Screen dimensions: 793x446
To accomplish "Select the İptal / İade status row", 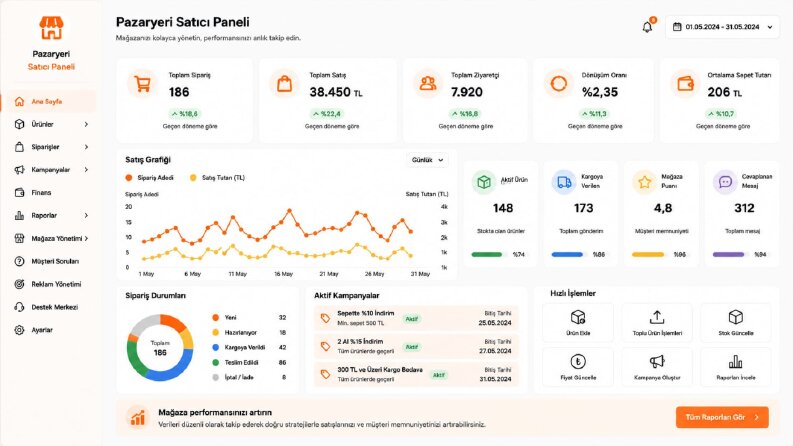I will [x=249, y=377].
